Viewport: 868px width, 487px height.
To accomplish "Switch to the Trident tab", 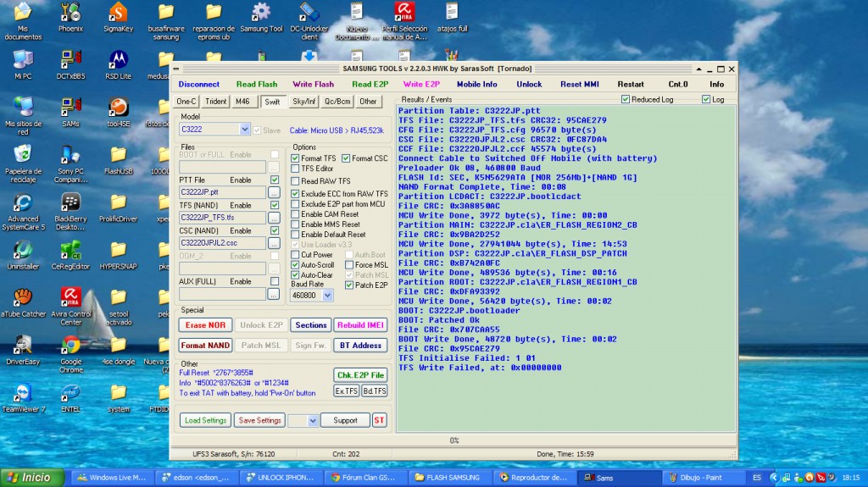I will pos(215,102).
